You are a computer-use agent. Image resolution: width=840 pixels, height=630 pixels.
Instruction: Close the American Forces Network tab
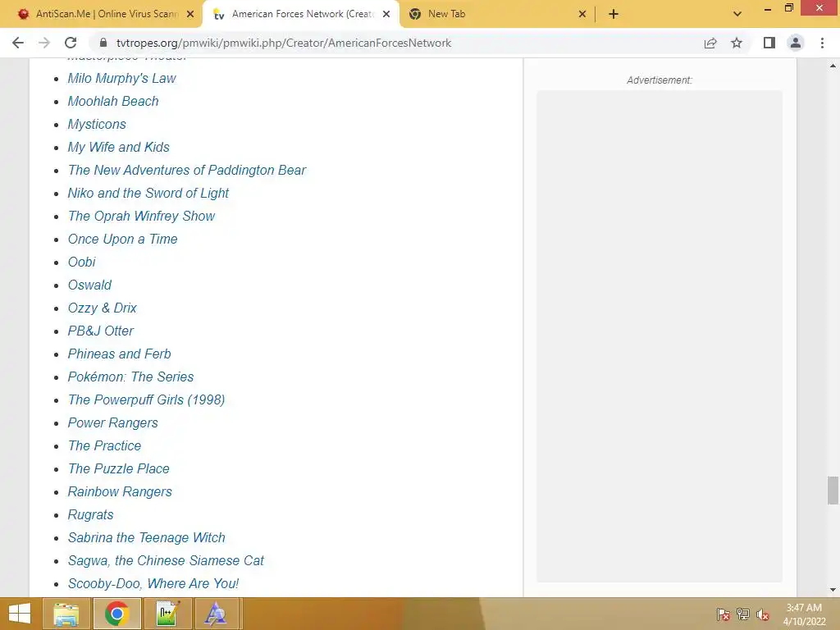[x=386, y=15]
